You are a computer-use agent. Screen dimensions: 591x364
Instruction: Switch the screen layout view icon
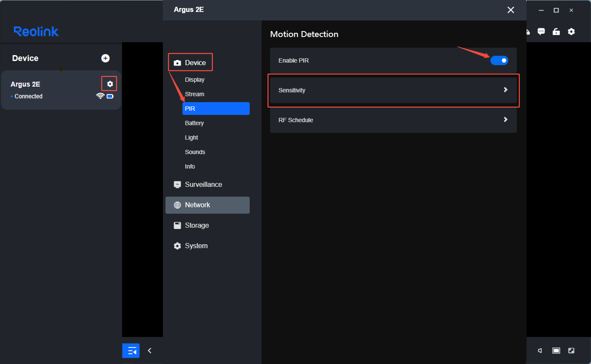556,351
